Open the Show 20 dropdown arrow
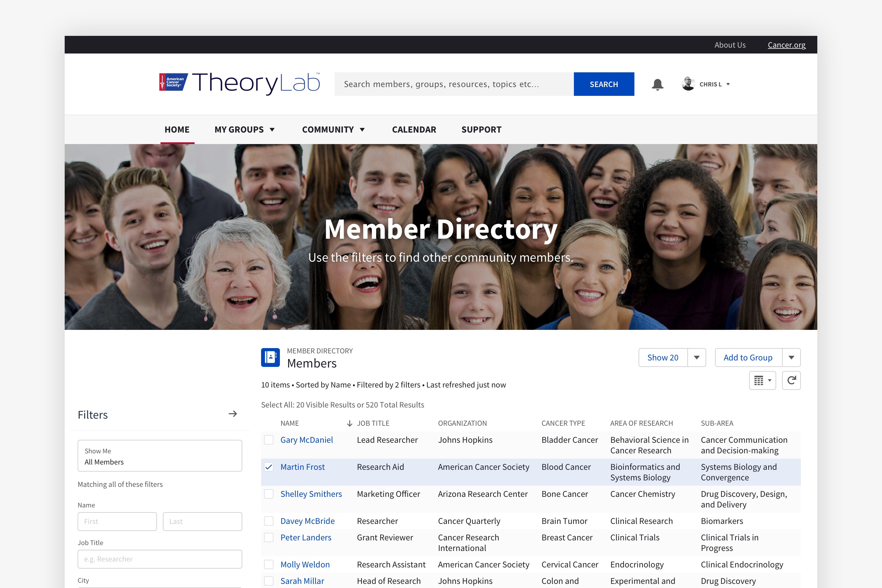This screenshot has width=882, height=588. (697, 358)
